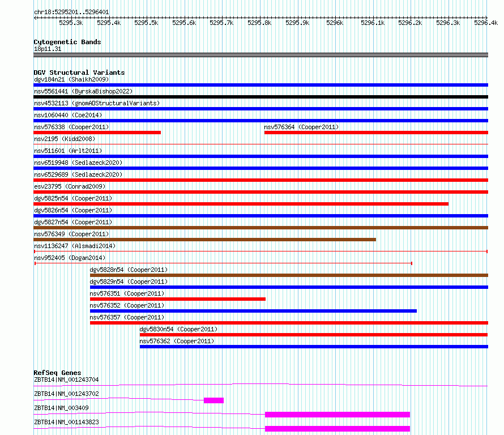504x435 pixels.
Task: Open the nsv511601 (Arlt2011) variant label
Action: pos(68,151)
